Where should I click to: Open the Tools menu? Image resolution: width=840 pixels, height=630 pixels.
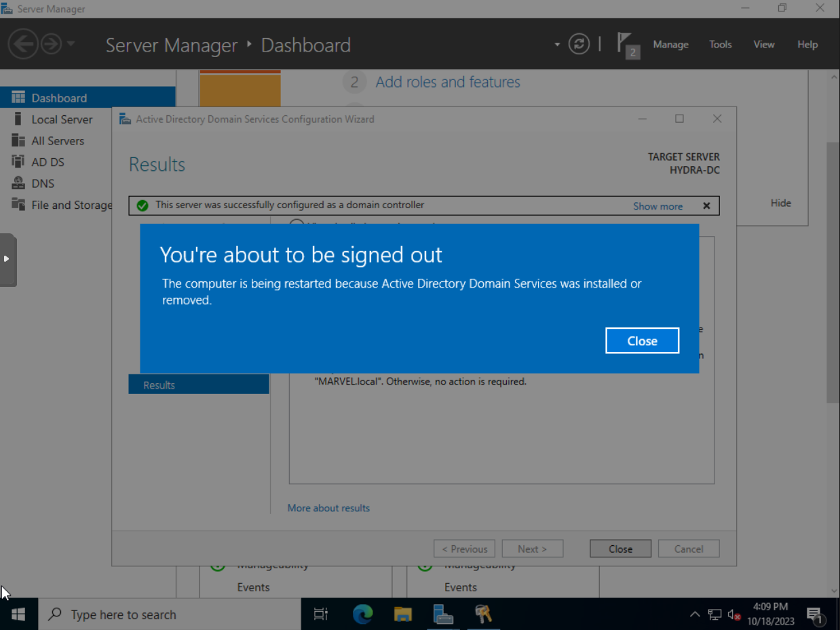720,45
